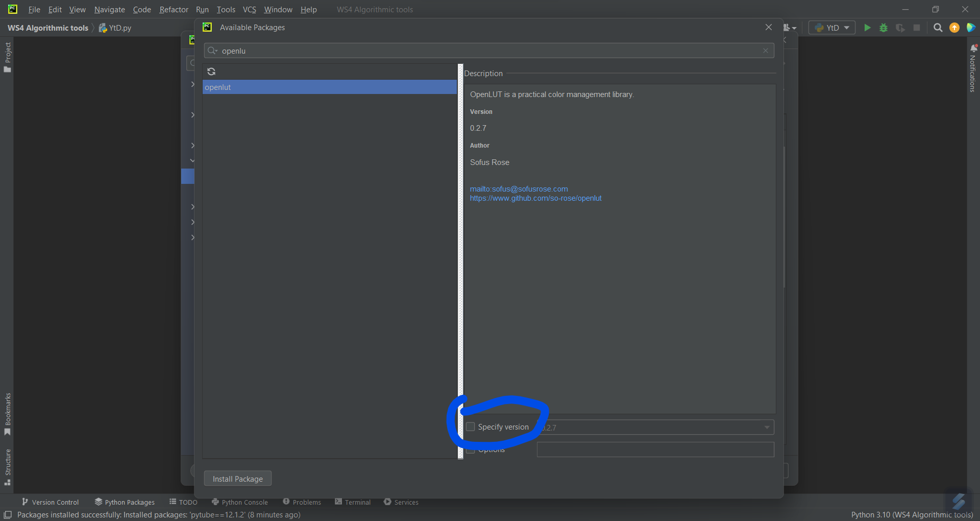Open the Navigate menu
The image size is (980, 521).
110,10
